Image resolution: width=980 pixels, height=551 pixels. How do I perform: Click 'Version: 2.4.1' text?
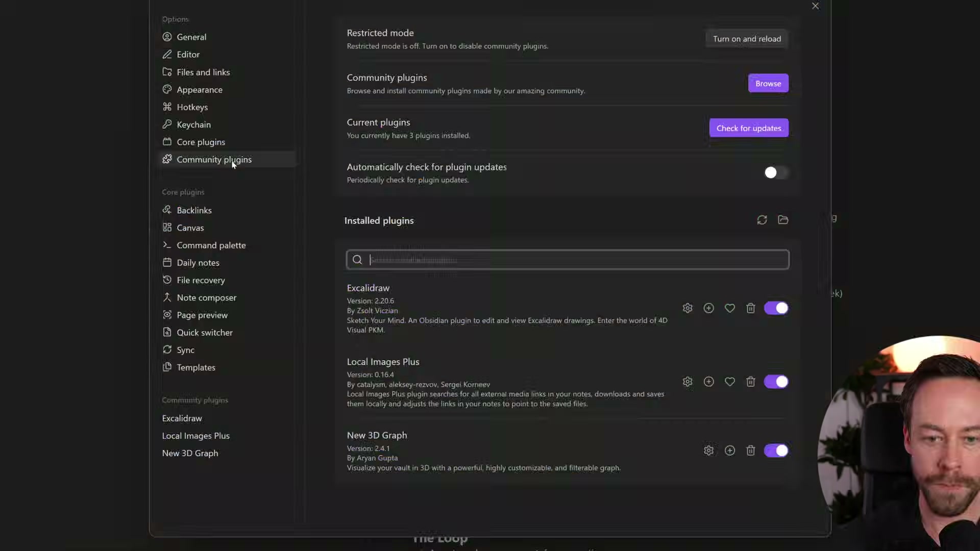click(368, 448)
